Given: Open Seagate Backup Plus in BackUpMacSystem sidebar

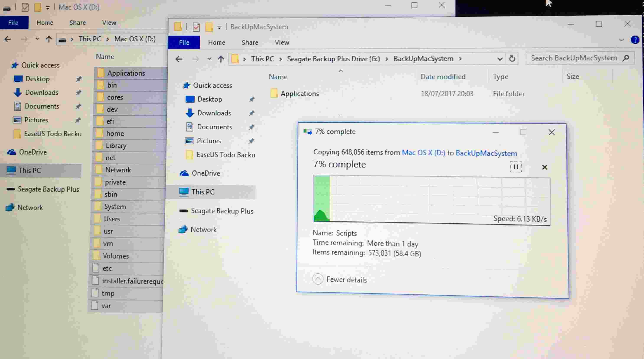Looking at the screenshot, I should tap(222, 211).
